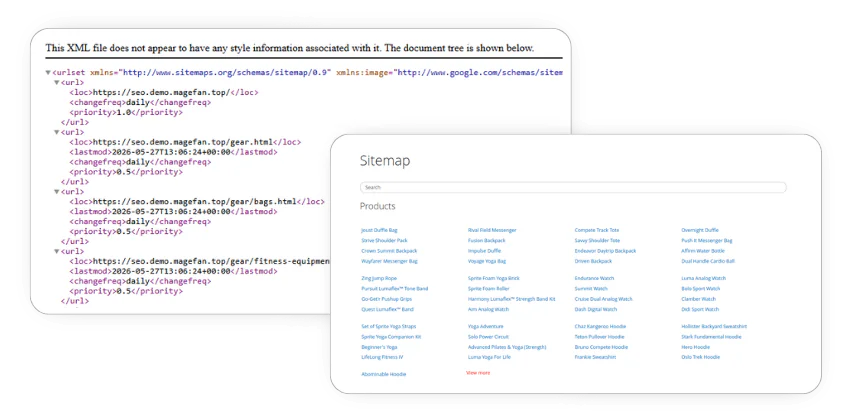The height and width of the screenshot is (420, 850).
Task: Click the Quest Lumaflex Band link
Action: [387, 309]
